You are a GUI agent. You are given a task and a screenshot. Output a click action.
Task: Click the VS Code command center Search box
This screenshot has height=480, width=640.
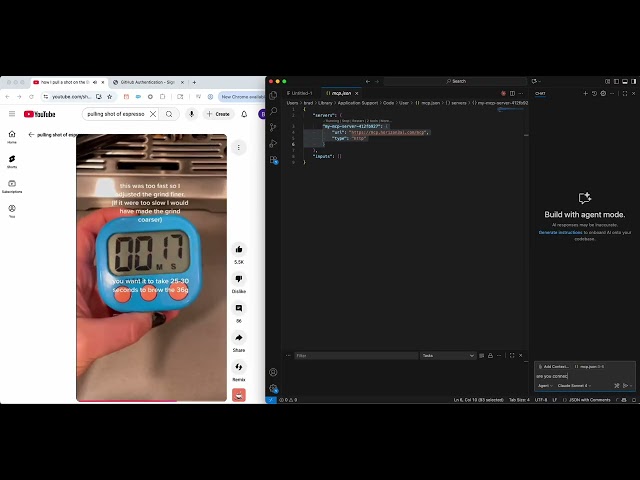456,82
